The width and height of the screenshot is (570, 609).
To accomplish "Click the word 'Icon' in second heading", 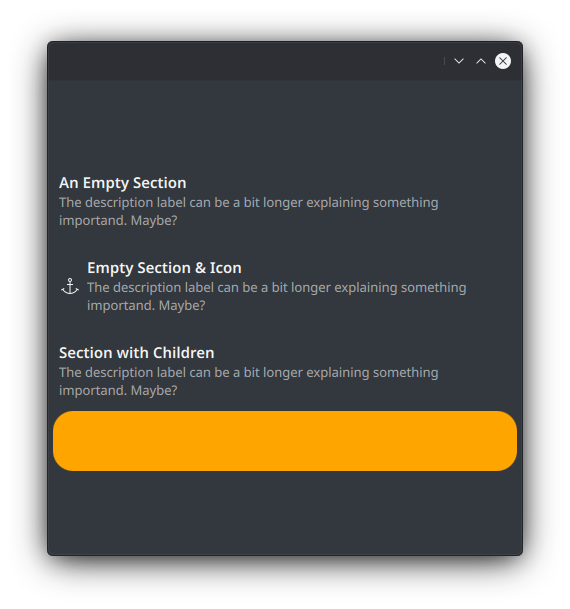I will (226, 268).
